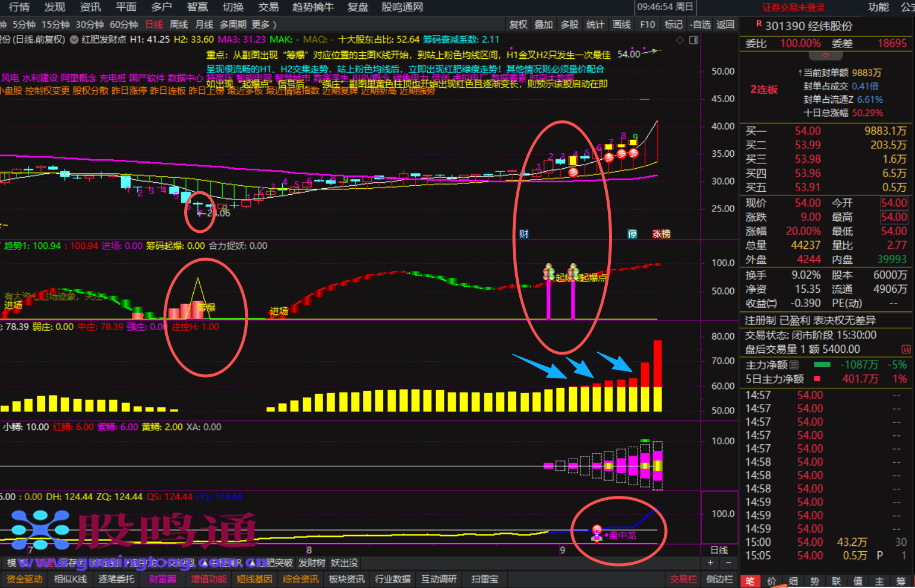Open the 复盘 menu

[x=358, y=7]
